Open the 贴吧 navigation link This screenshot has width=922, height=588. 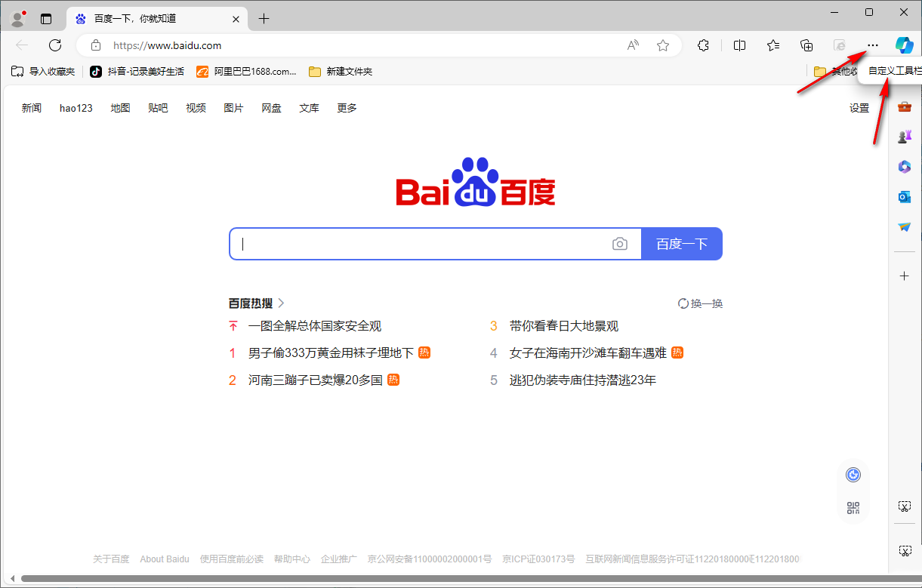click(x=158, y=108)
